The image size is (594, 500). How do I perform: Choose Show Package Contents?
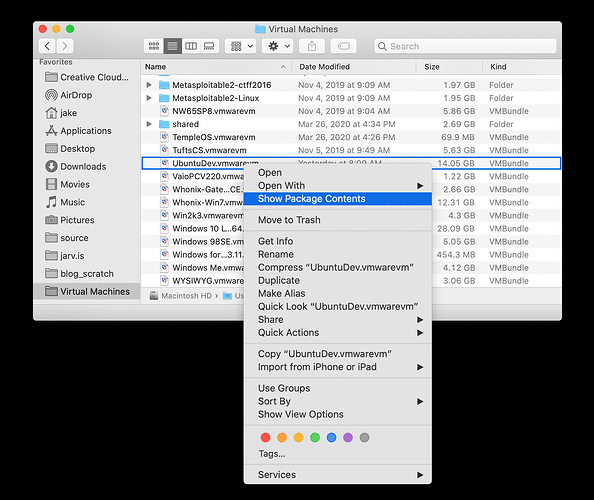coord(338,199)
